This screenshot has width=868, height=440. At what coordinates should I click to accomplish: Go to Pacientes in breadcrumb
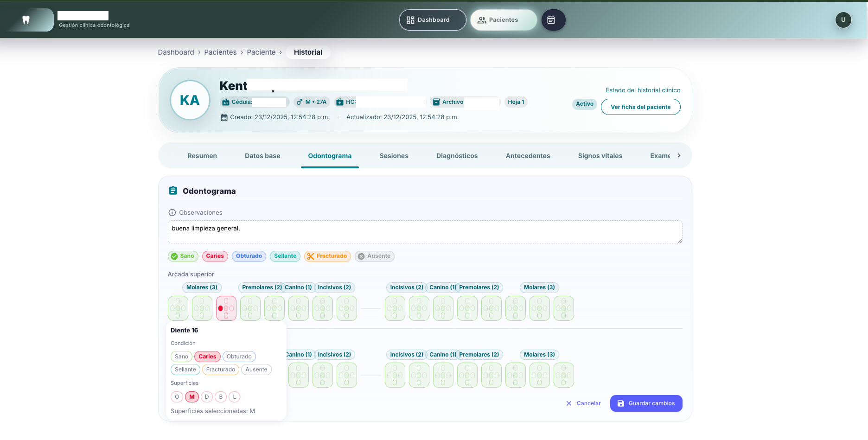click(x=220, y=52)
